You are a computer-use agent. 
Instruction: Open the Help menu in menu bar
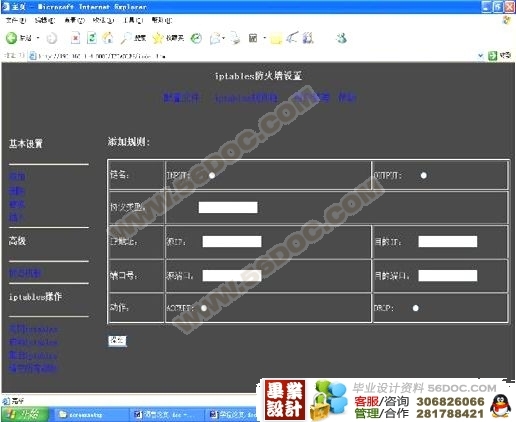[x=161, y=20]
